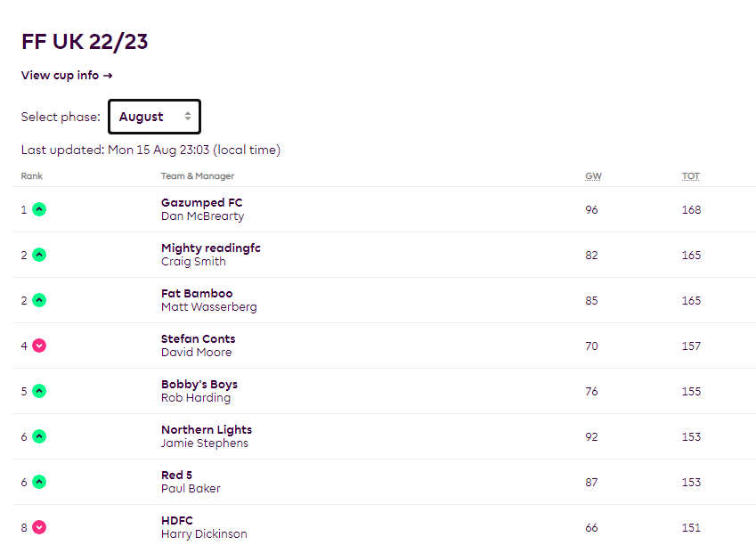Open Red 5 team link

(x=176, y=476)
